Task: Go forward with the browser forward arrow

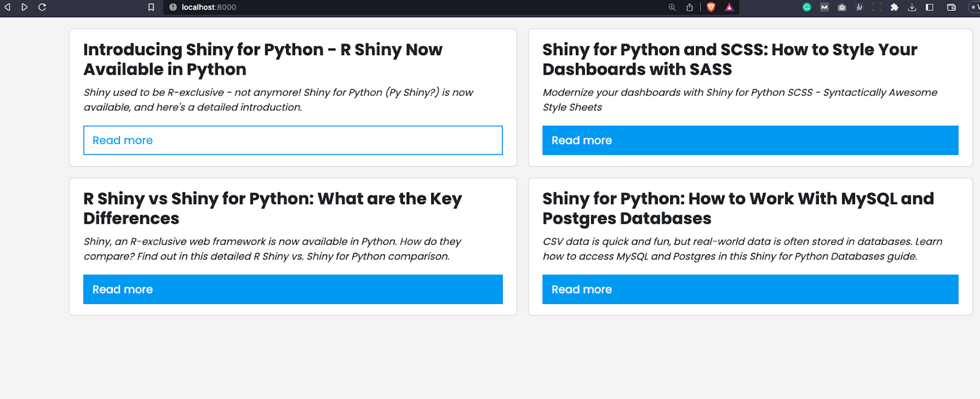Action: tap(24, 7)
